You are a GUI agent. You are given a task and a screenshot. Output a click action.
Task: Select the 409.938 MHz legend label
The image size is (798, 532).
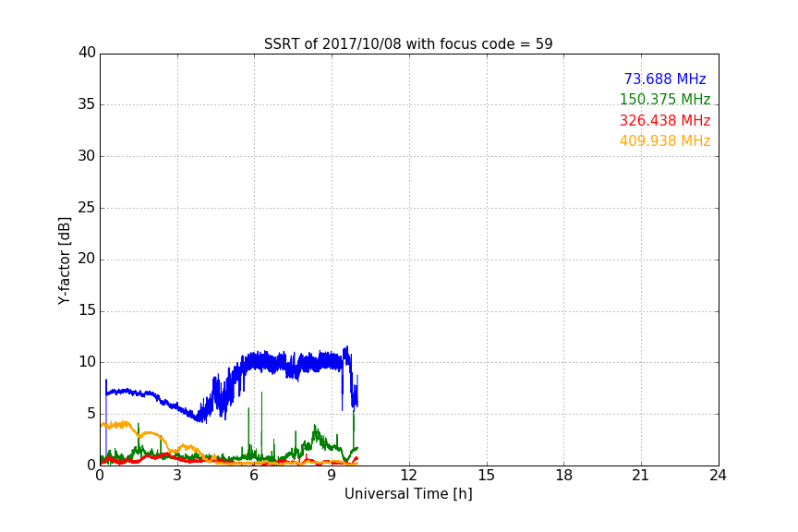click(x=665, y=141)
